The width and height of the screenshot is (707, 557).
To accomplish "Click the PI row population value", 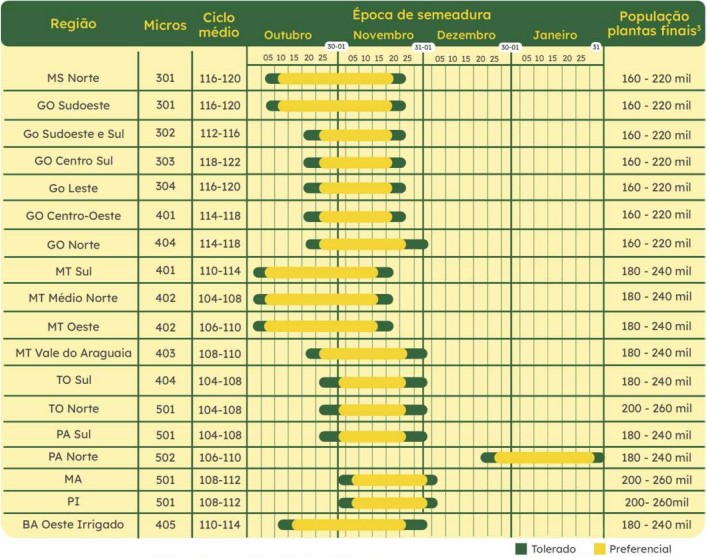I will (x=654, y=502).
